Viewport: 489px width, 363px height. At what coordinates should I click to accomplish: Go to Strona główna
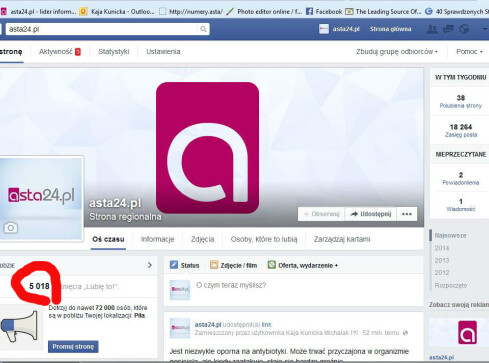pos(390,29)
